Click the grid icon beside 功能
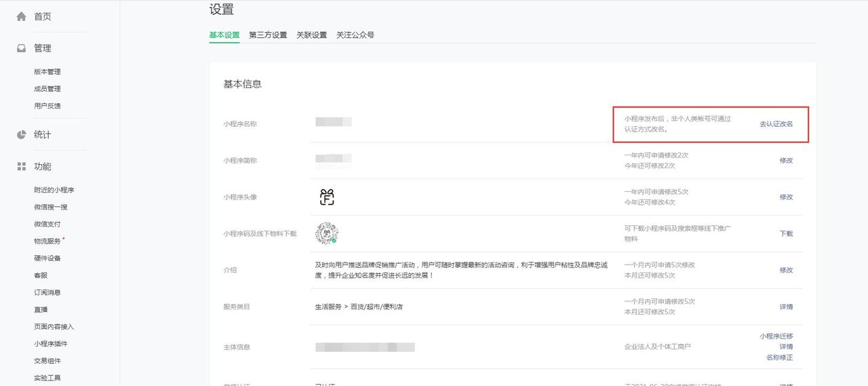 coord(22,166)
